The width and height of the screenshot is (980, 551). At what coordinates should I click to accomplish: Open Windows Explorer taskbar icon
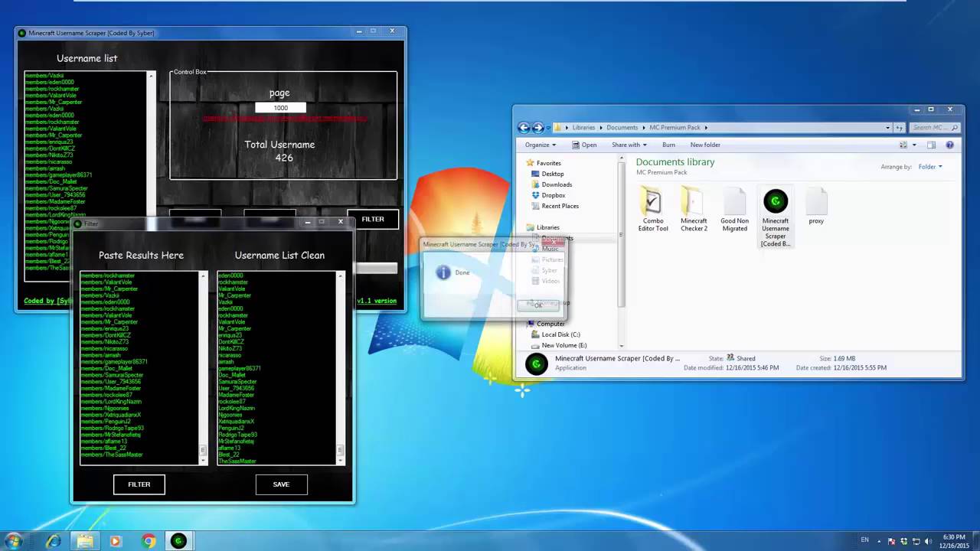[85, 541]
